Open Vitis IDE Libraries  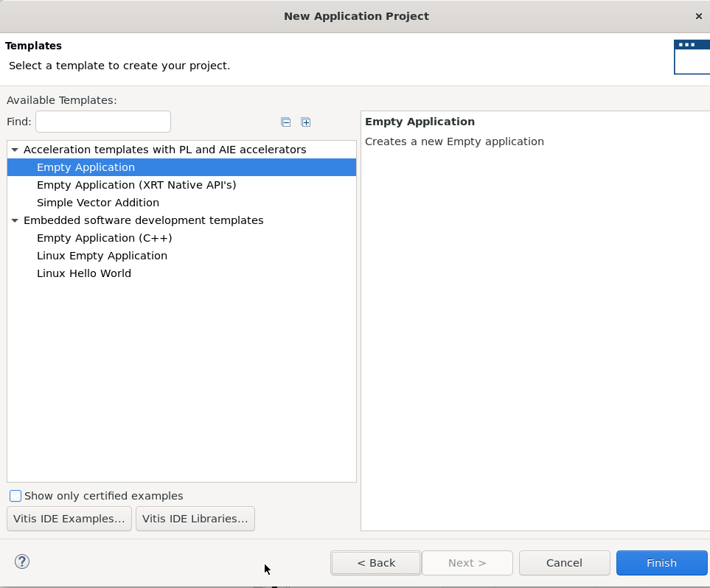click(195, 519)
